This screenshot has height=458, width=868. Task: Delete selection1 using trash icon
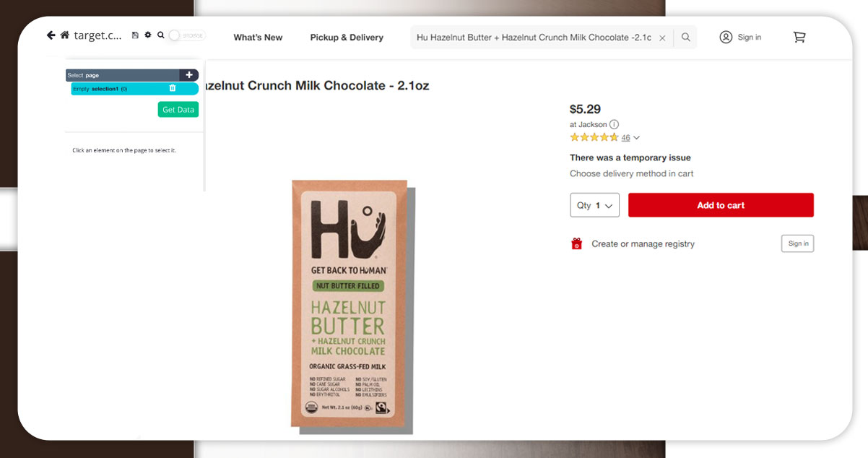173,88
